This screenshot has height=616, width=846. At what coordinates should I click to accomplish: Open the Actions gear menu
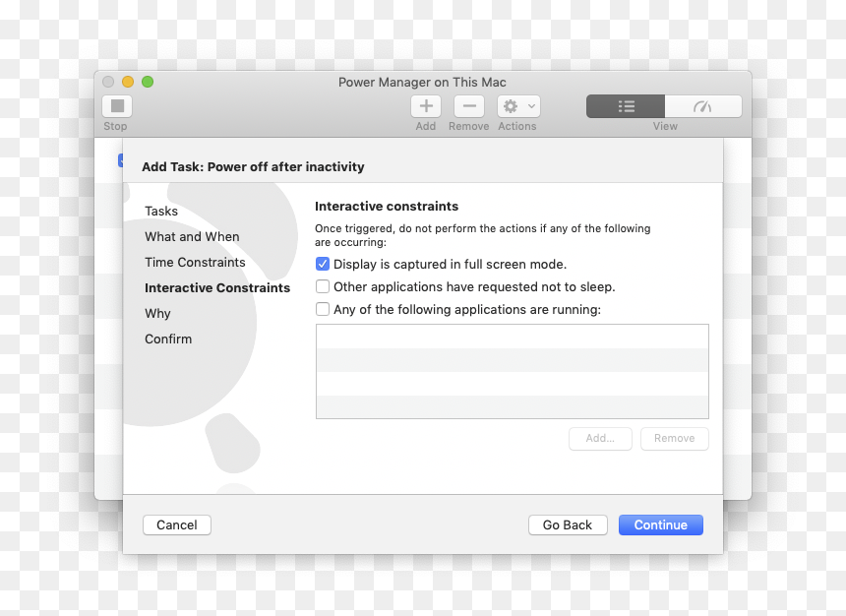tap(518, 106)
